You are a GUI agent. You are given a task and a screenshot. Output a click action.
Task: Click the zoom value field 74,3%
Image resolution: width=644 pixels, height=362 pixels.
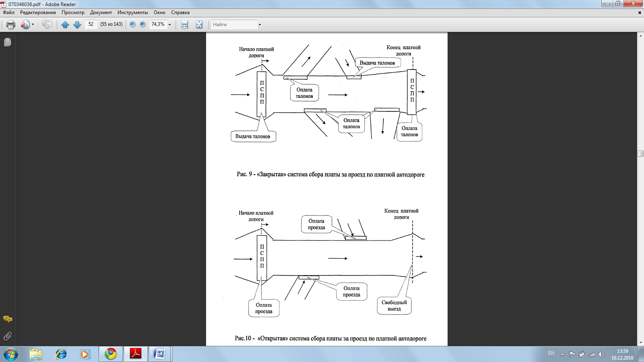[158, 25]
